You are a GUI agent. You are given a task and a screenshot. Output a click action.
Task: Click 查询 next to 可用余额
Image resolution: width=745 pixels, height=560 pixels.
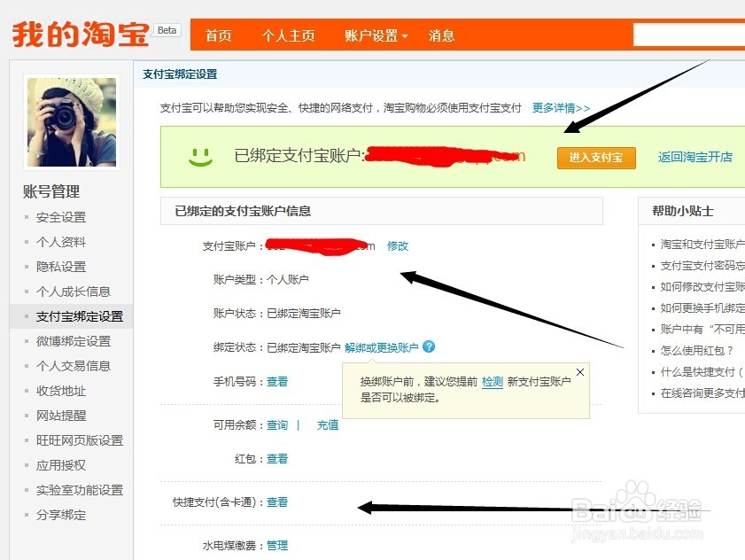(277, 424)
